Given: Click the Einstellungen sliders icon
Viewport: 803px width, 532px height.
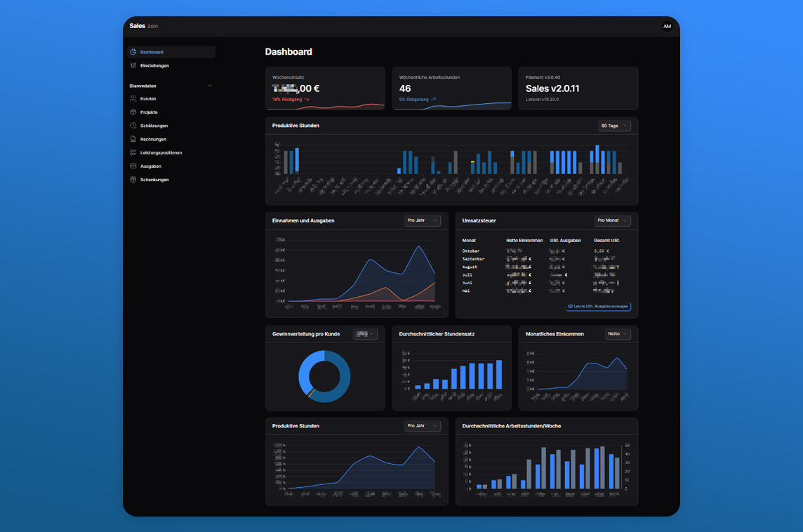Looking at the screenshot, I should click(x=133, y=65).
